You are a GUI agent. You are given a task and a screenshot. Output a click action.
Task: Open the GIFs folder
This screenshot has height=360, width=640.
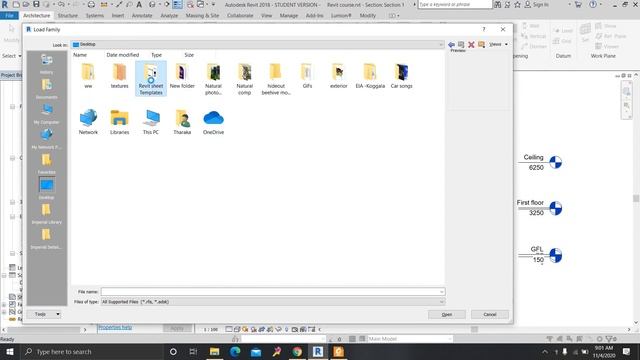307,76
